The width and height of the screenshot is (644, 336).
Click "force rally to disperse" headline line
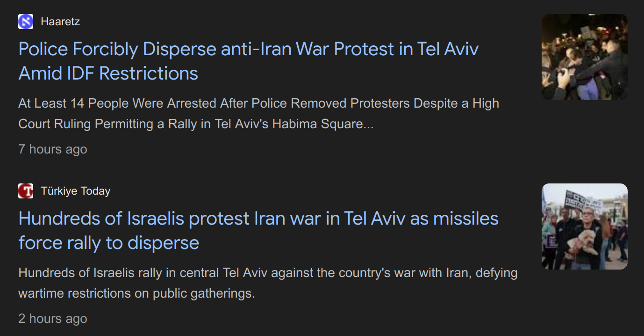(108, 243)
